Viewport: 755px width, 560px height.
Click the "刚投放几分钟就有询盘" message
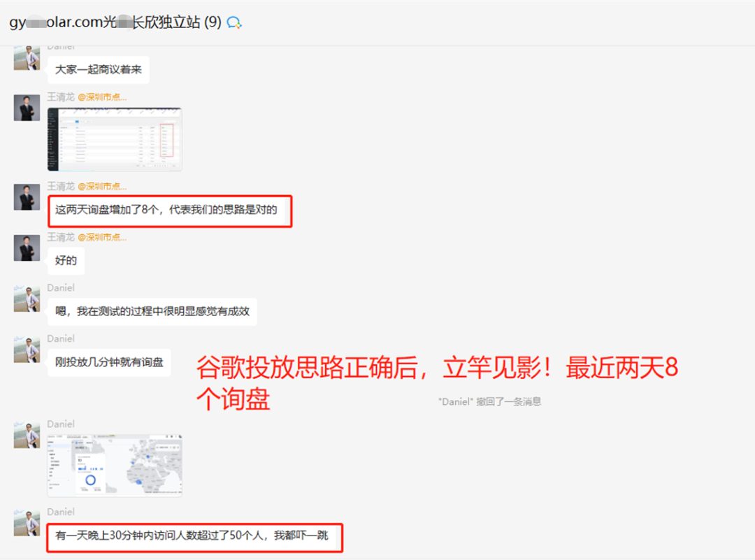[x=109, y=363]
